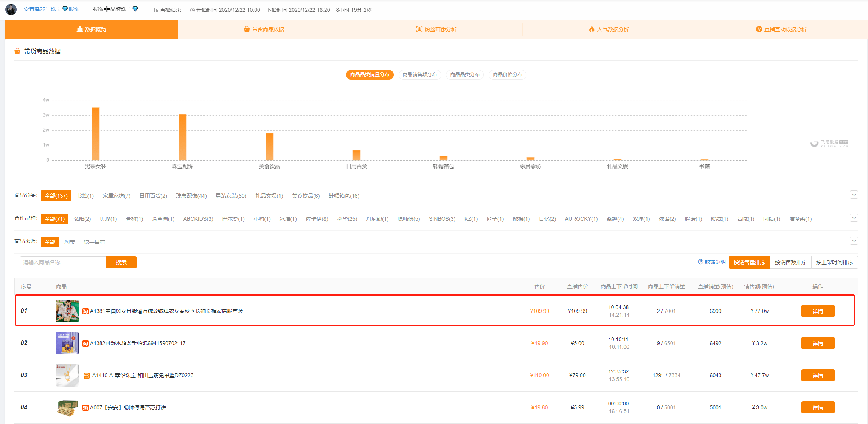This screenshot has width=868, height=424.
Task: Click the 男装女装 bar in chart
Action: point(96,134)
